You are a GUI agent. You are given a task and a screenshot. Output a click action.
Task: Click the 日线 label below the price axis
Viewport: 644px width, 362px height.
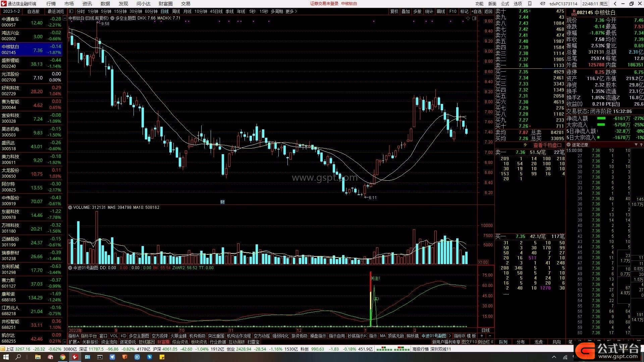[485, 330]
